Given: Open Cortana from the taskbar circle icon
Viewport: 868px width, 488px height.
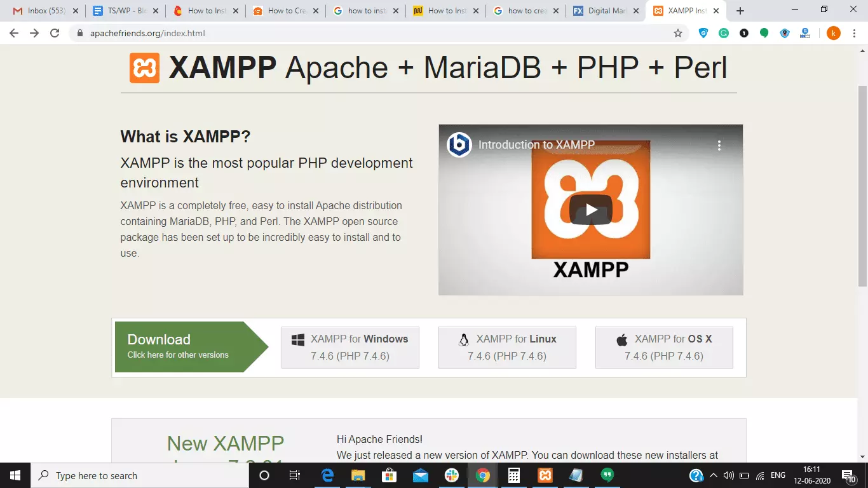Looking at the screenshot, I should (x=264, y=475).
